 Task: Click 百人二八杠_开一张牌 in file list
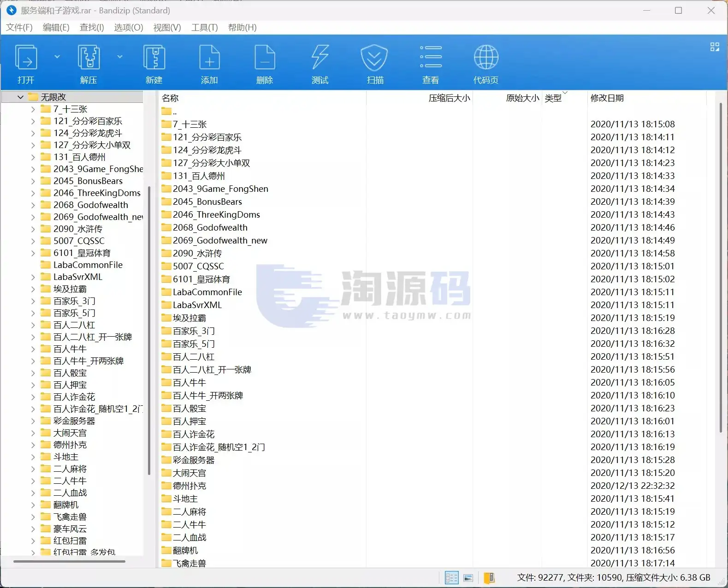point(212,369)
